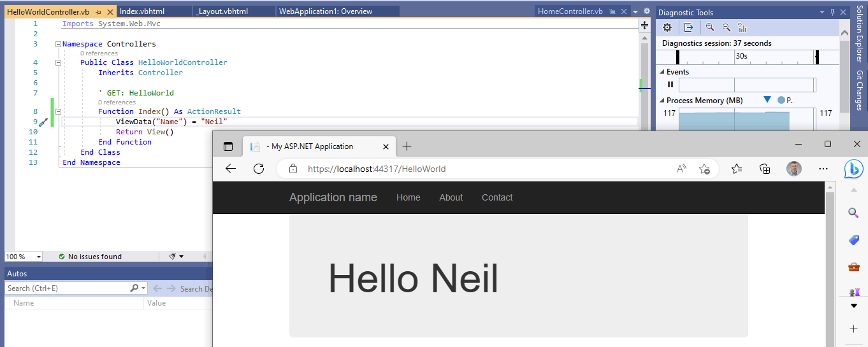The image size is (868, 347).
Task: Select the My ASP.NET Application browser tab
Action: (321, 146)
